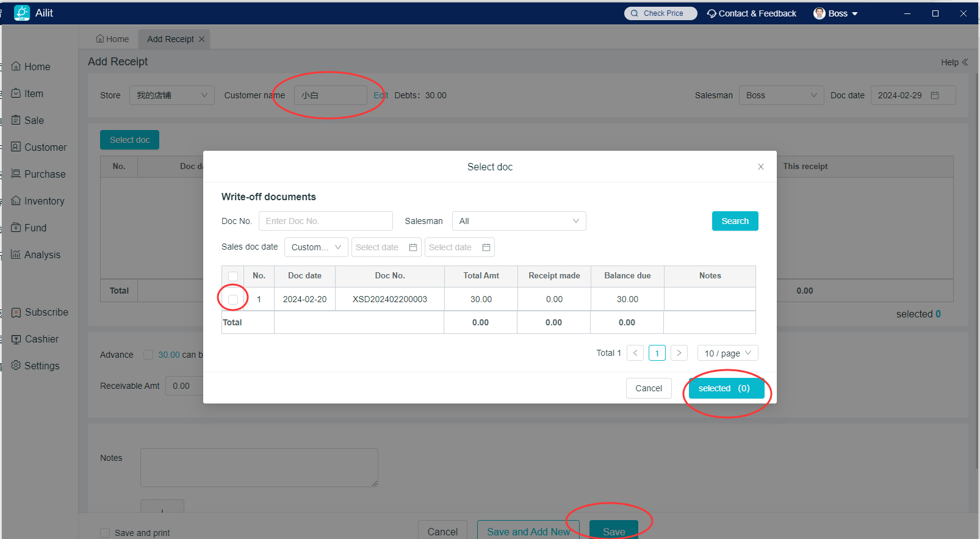Open the Salesman All dropdown in dialog
980x539 pixels.
point(519,221)
